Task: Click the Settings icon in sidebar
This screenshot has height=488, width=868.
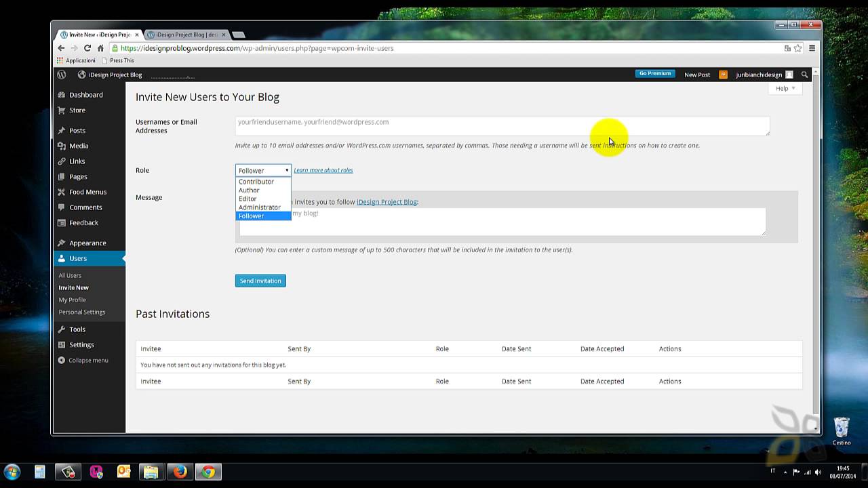Action: (x=62, y=344)
